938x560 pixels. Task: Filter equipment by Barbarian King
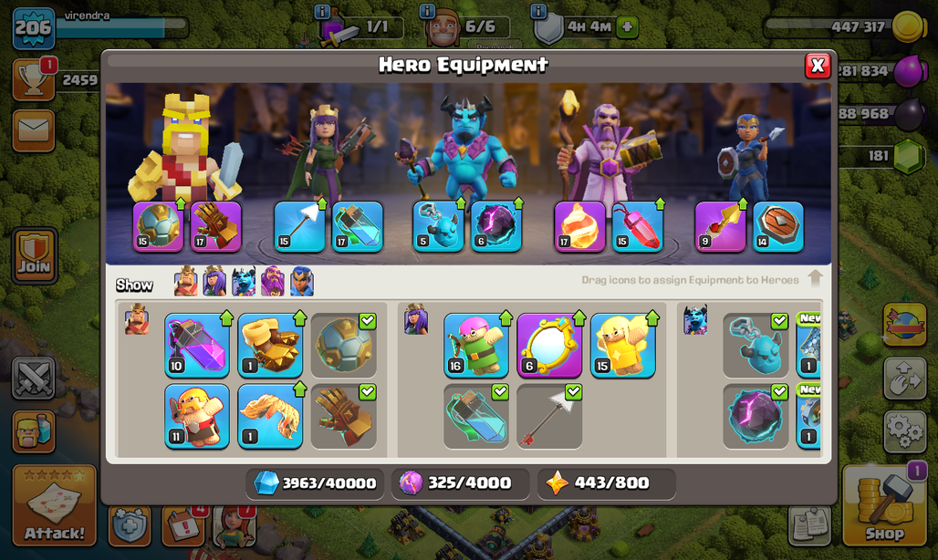(x=185, y=282)
